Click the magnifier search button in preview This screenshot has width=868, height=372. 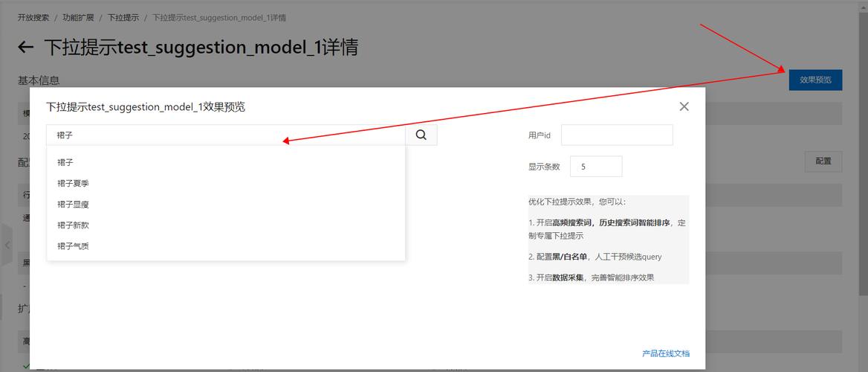click(x=421, y=135)
